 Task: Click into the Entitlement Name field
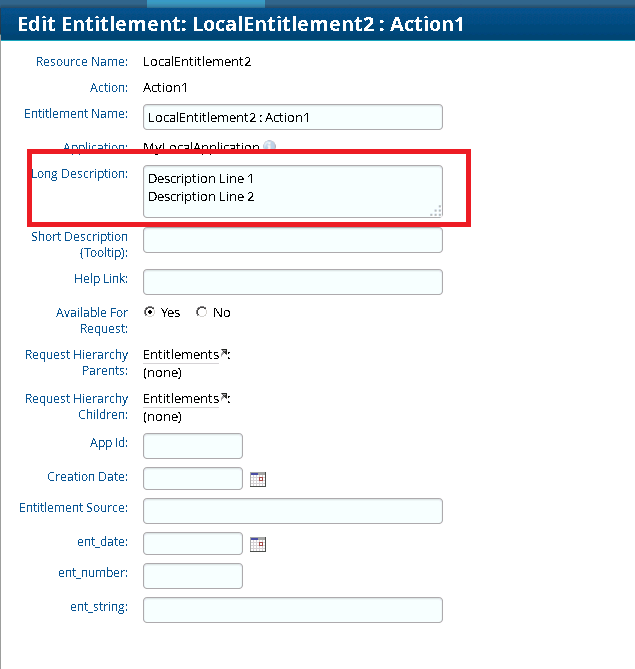point(292,117)
